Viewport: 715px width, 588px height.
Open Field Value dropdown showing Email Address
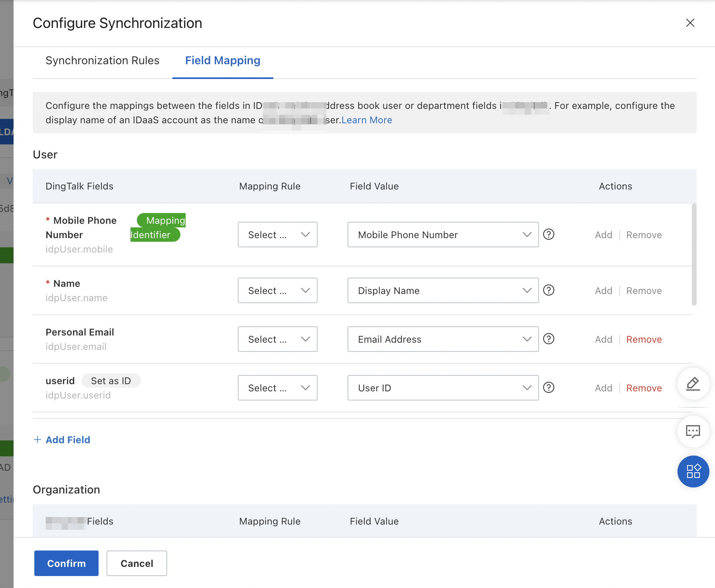[443, 339]
